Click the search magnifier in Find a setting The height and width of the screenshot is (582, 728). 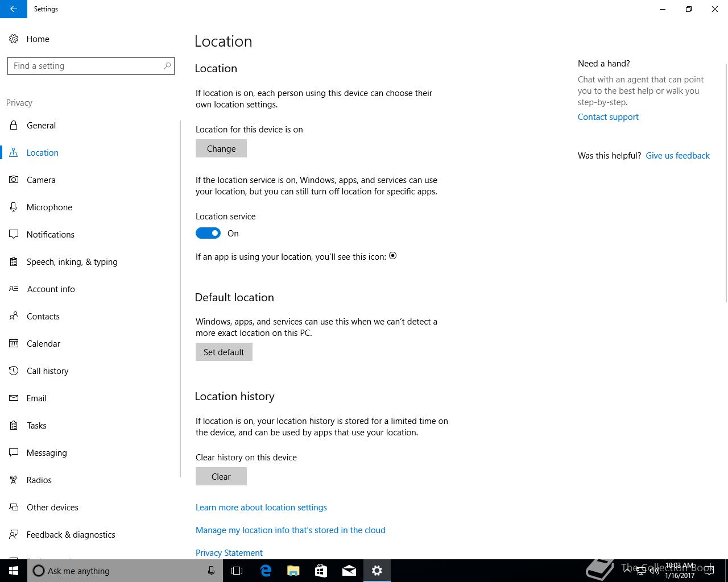[167, 66]
